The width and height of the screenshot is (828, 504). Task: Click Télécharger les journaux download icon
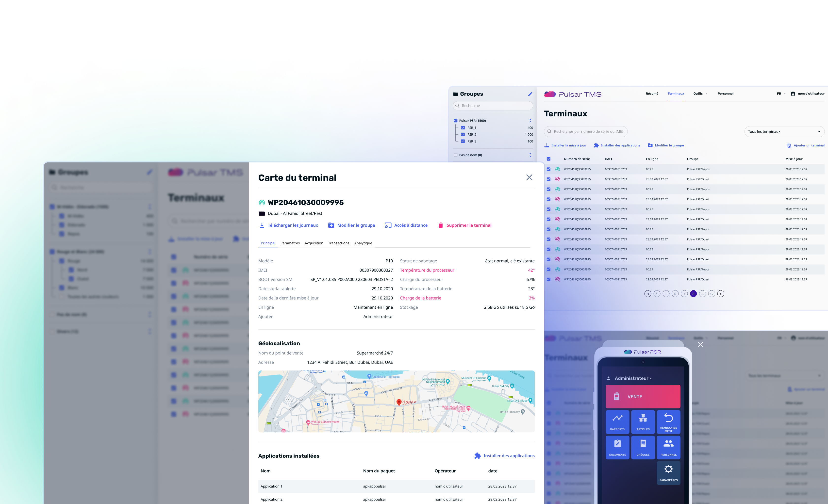tap(262, 225)
